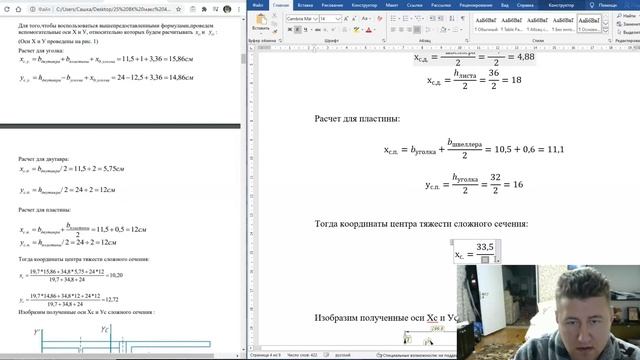640x360 pixels.
Task: Click the Выделить button
Action: point(629,32)
